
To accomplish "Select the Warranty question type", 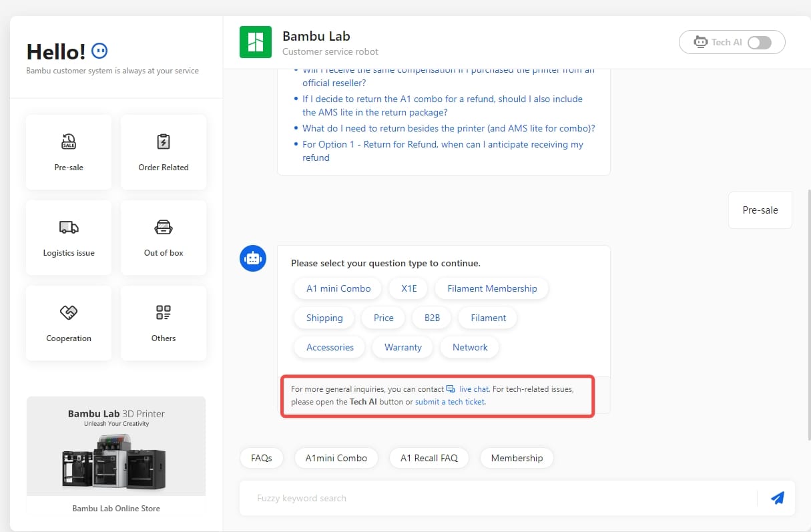I will [x=403, y=347].
